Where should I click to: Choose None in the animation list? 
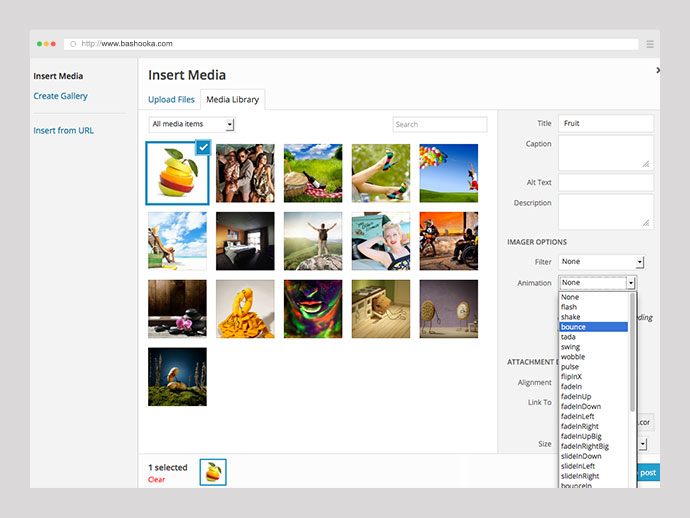coord(593,298)
